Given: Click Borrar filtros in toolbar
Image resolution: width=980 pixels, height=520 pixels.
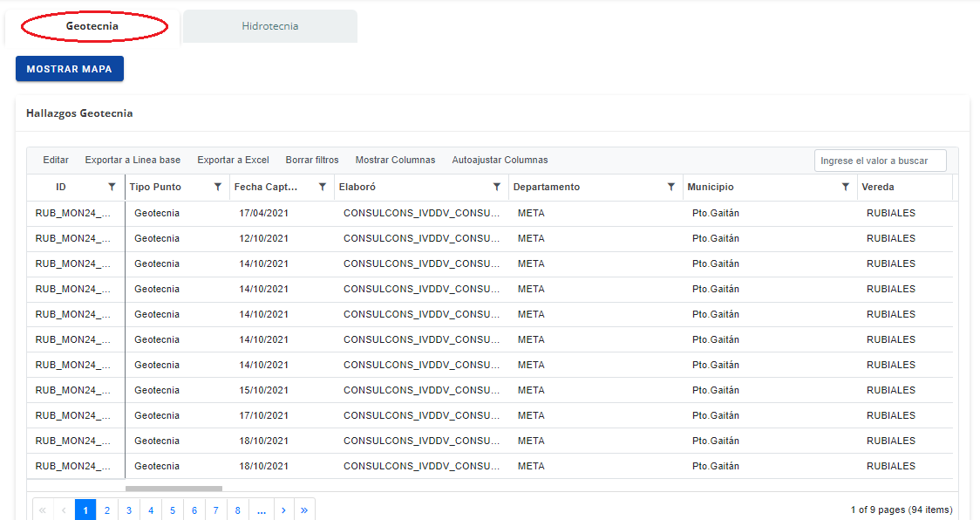Looking at the screenshot, I should 312,160.
